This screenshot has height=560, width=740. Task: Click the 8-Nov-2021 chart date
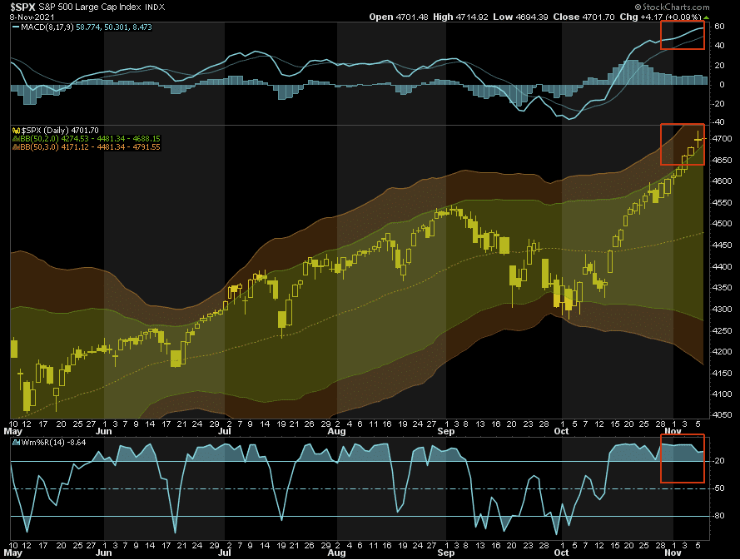click(32, 17)
